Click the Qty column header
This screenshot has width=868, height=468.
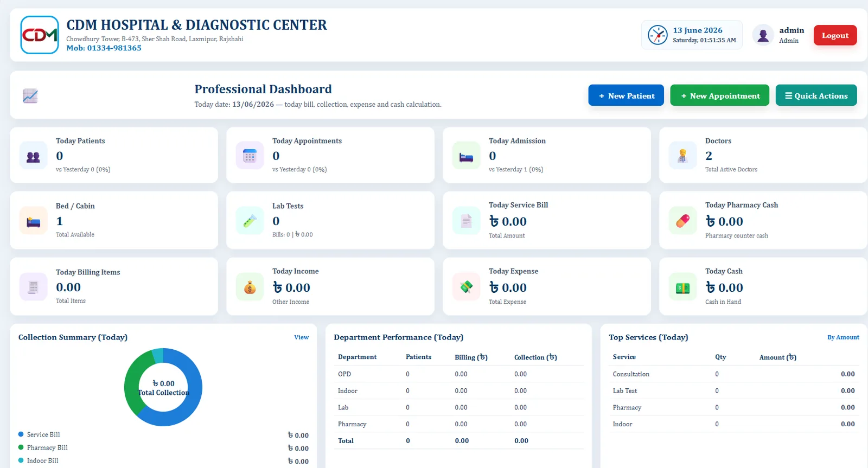(x=720, y=357)
